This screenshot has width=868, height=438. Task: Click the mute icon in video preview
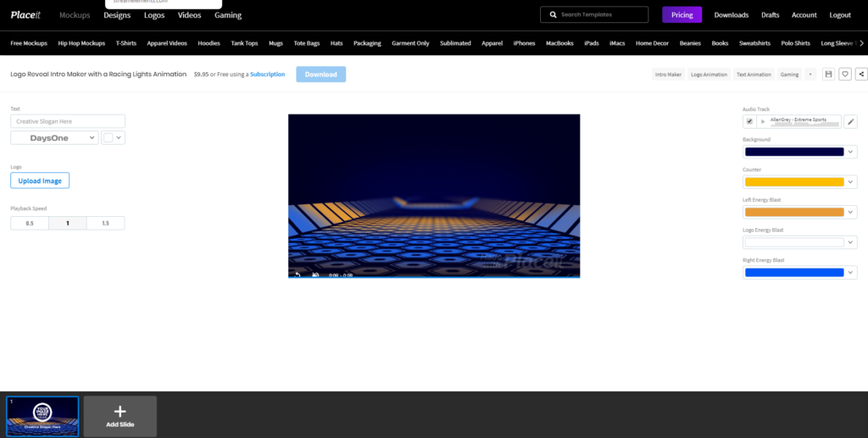[315, 274]
